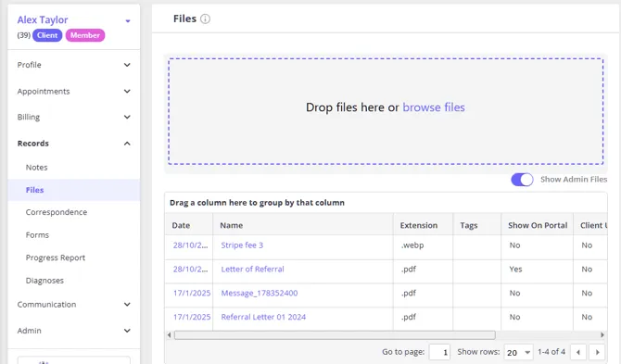Click the horizontal scrollbar right arrow
This screenshot has width=621, height=364.
tap(602, 335)
